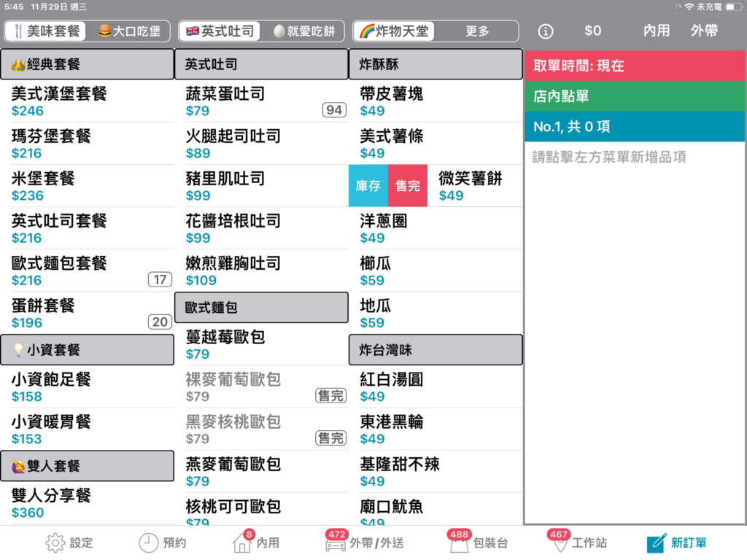Tap 炸台灣味 section header

(x=436, y=350)
